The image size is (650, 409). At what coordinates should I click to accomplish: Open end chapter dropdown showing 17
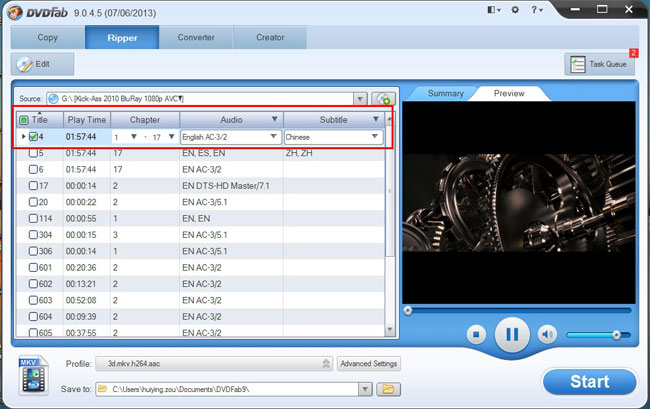(x=171, y=136)
